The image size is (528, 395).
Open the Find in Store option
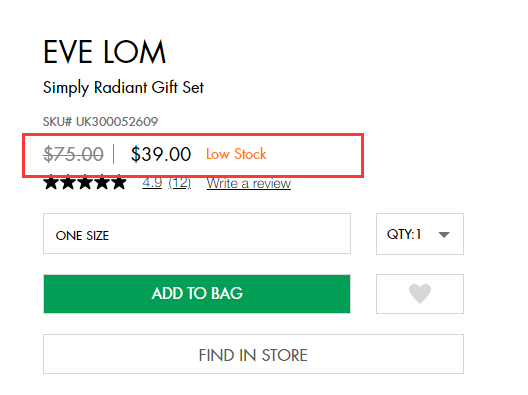click(253, 354)
